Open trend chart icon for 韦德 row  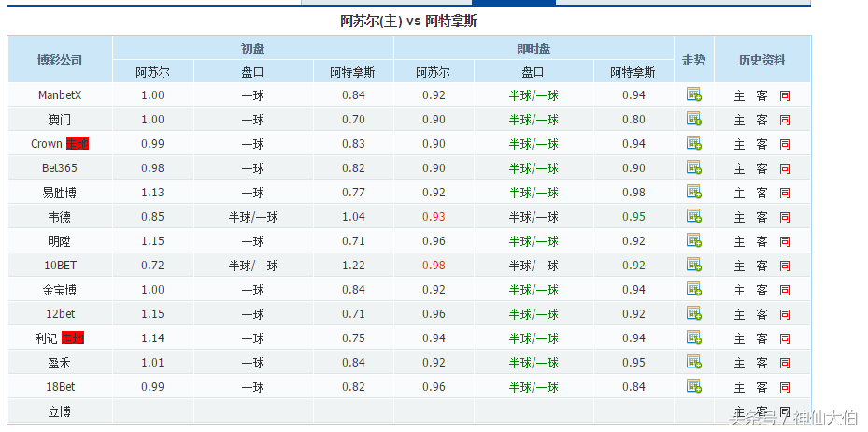pos(693,217)
